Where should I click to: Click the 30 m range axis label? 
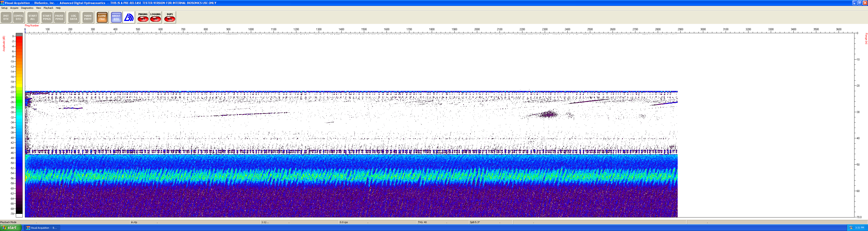858,112
